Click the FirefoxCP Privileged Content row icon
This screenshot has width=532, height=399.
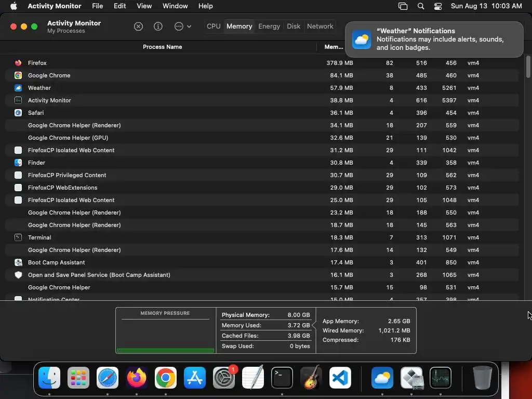[x=18, y=175]
